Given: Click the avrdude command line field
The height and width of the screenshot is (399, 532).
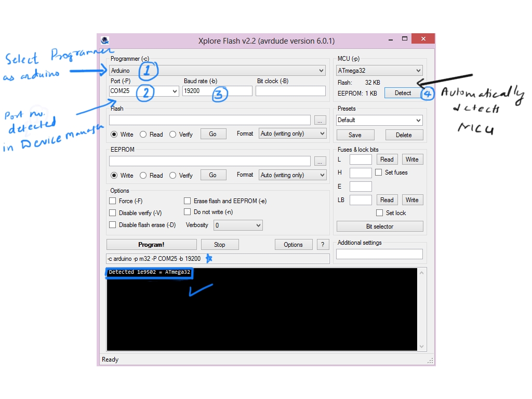Looking at the screenshot, I should pos(218,259).
